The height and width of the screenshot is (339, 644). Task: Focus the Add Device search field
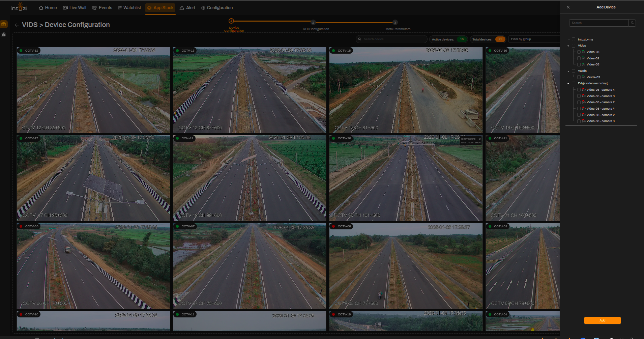[599, 23]
